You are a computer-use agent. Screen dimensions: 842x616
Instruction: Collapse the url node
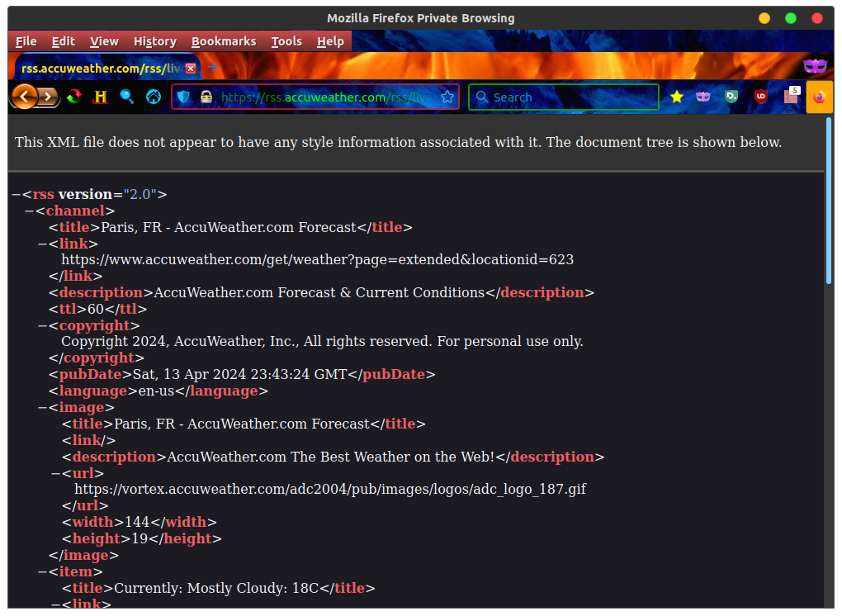(x=56, y=473)
